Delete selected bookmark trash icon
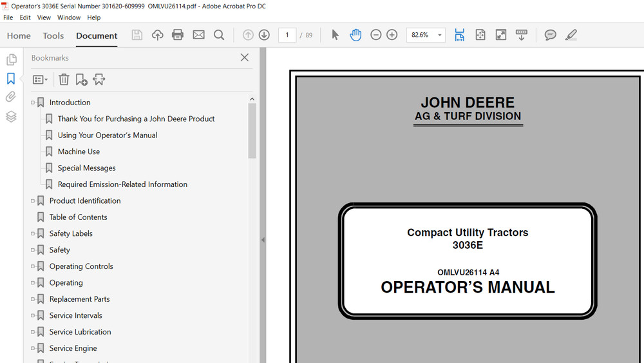This screenshot has height=363, width=644. [64, 79]
